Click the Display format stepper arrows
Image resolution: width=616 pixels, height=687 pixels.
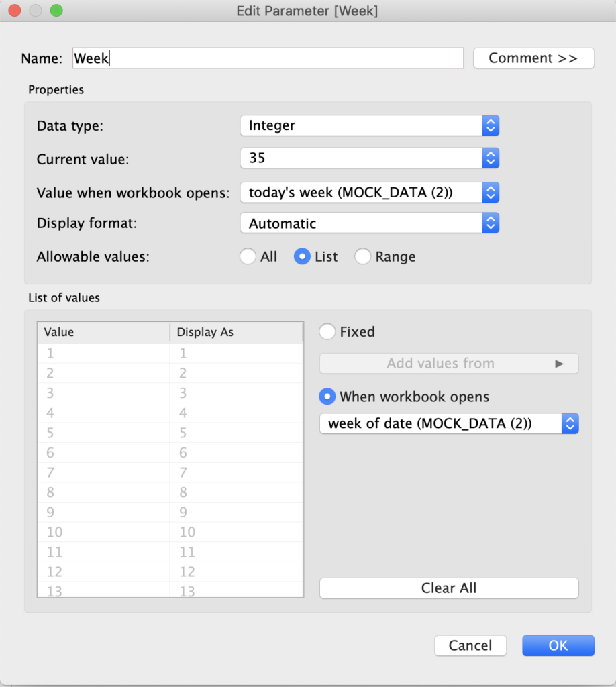pyautogui.click(x=491, y=223)
